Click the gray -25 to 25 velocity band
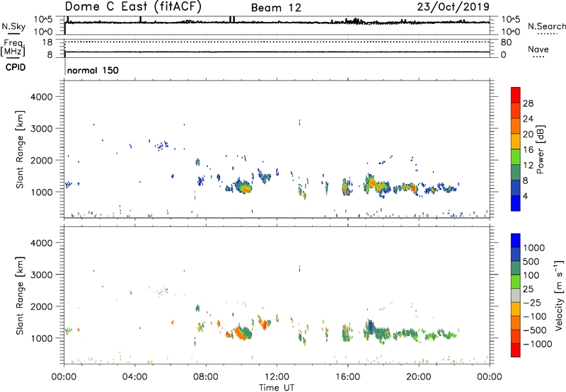The width and height of the screenshot is (566, 392). coord(516,296)
